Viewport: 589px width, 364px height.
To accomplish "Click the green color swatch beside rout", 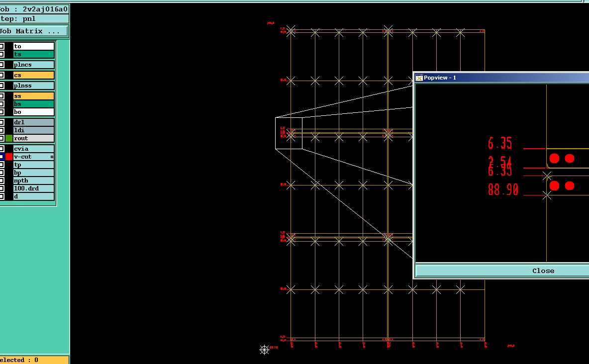I will coord(8,138).
